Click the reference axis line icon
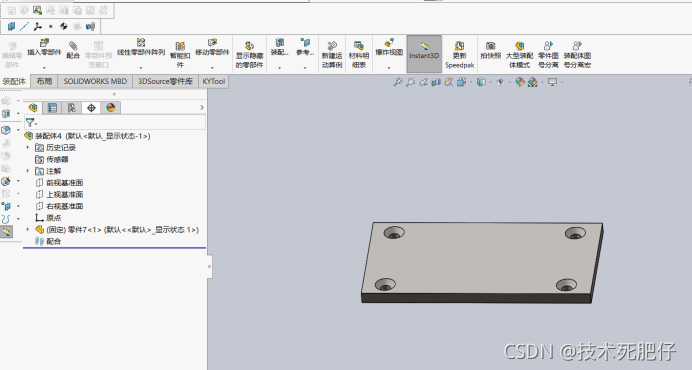This screenshot has width=692, height=370. click(x=24, y=26)
